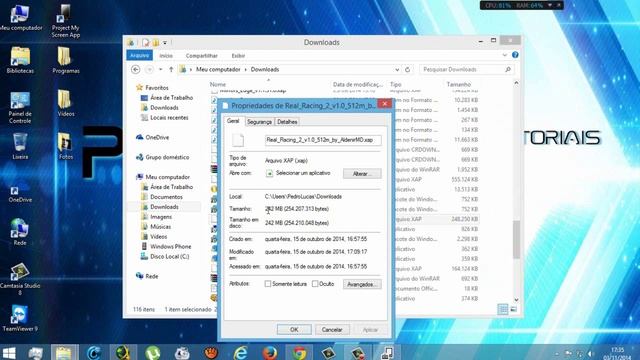This screenshot has height=360, width=640.
Task: Refresh the Downloads folder view
Action: [x=407, y=69]
